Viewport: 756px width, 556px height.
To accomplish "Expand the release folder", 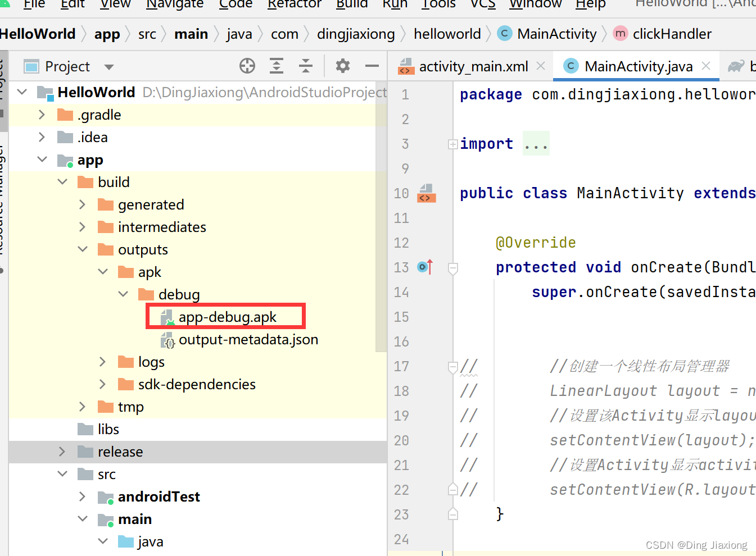I will 62,452.
